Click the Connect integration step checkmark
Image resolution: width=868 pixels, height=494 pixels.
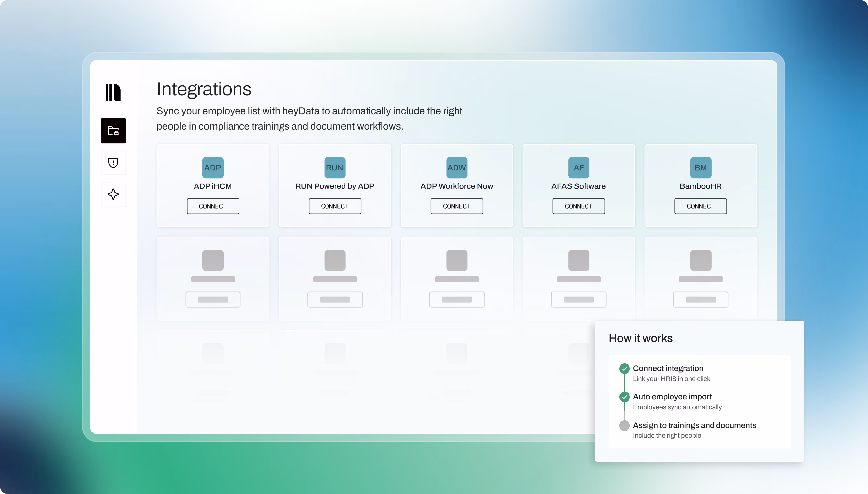624,368
